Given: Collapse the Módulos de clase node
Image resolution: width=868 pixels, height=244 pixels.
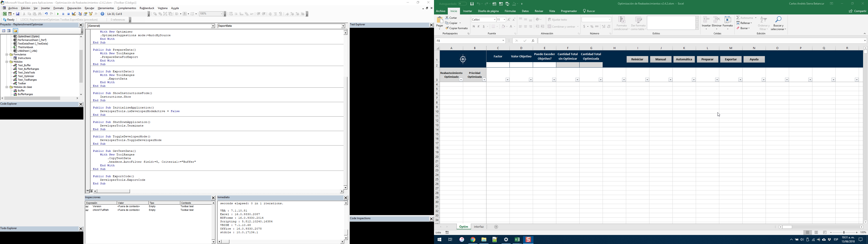Looking at the screenshot, I should (x=7, y=87).
